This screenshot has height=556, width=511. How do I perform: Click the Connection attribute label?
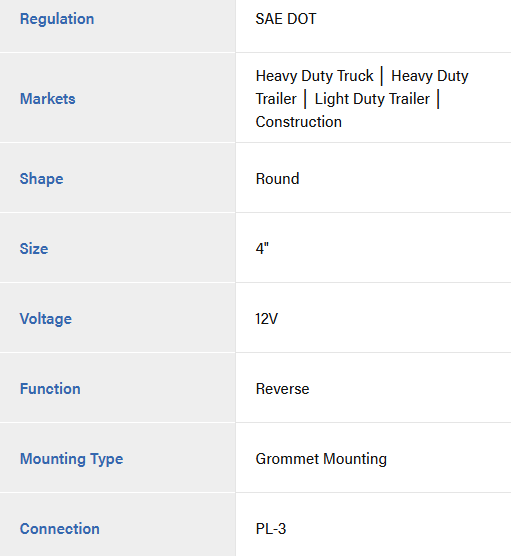tap(60, 529)
